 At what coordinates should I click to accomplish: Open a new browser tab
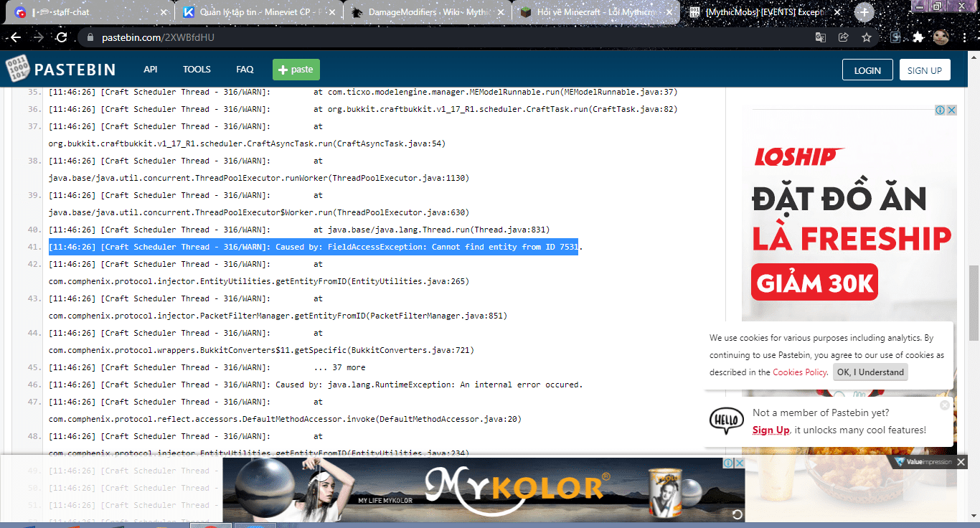[864, 12]
